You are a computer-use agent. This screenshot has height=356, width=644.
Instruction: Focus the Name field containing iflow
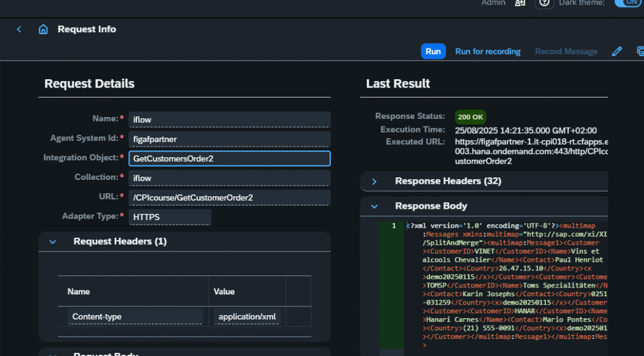pos(230,120)
